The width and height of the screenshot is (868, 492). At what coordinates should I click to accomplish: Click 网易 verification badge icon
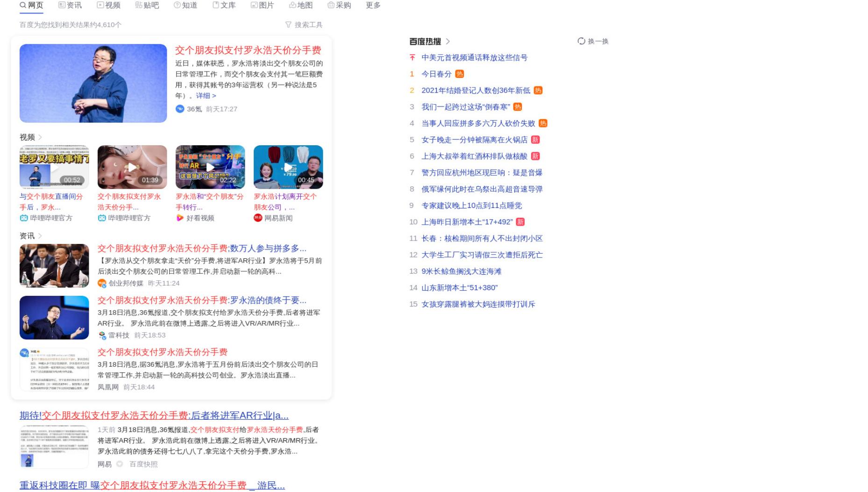pyautogui.click(x=120, y=464)
